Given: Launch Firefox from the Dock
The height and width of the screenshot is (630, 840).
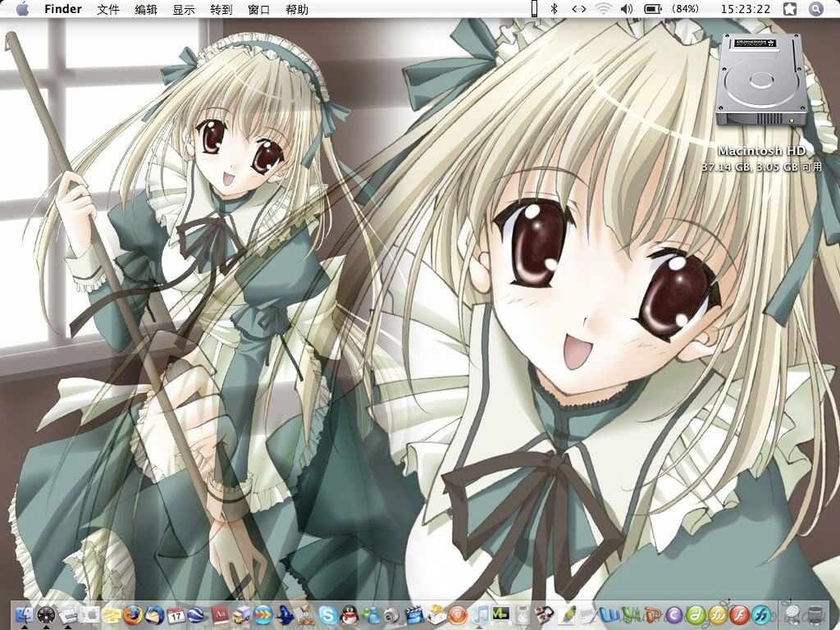Looking at the screenshot, I should tap(133, 615).
